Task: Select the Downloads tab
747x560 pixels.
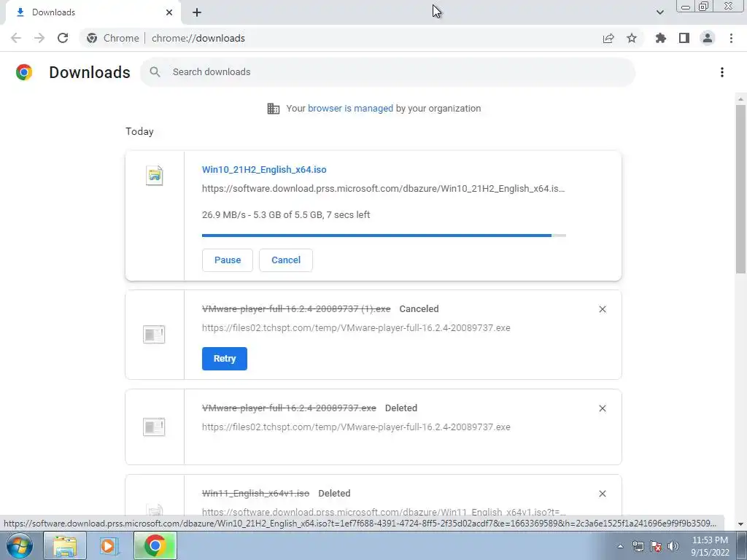Action: tap(93, 12)
